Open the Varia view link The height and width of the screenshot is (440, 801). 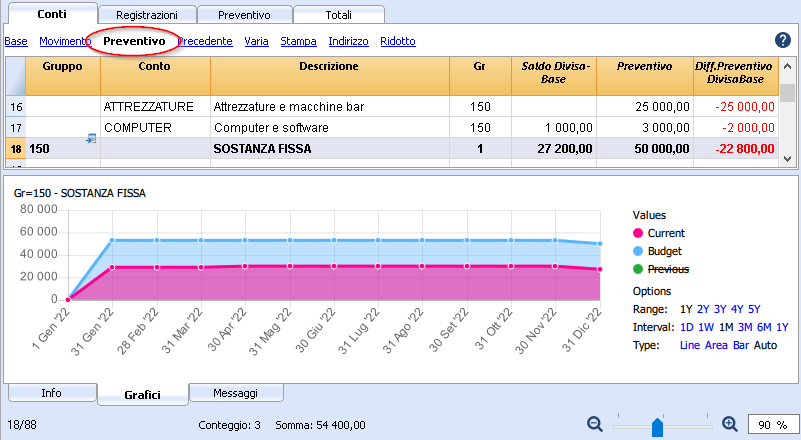tap(256, 41)
